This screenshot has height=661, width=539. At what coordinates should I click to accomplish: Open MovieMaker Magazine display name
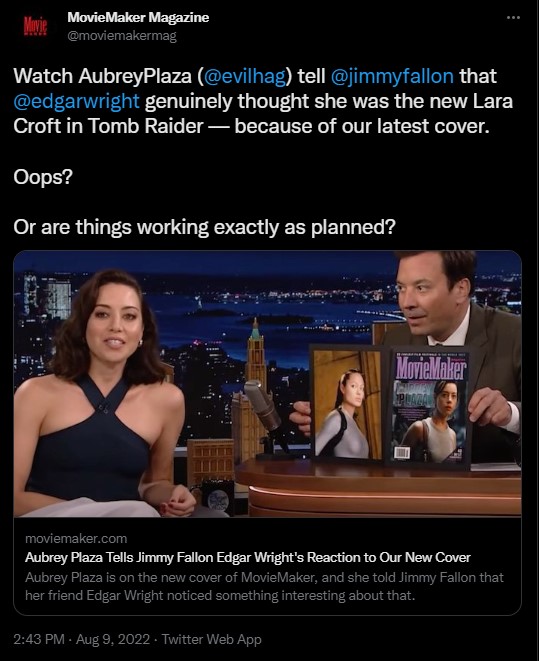pyautogui.click(x=138, y=17)
